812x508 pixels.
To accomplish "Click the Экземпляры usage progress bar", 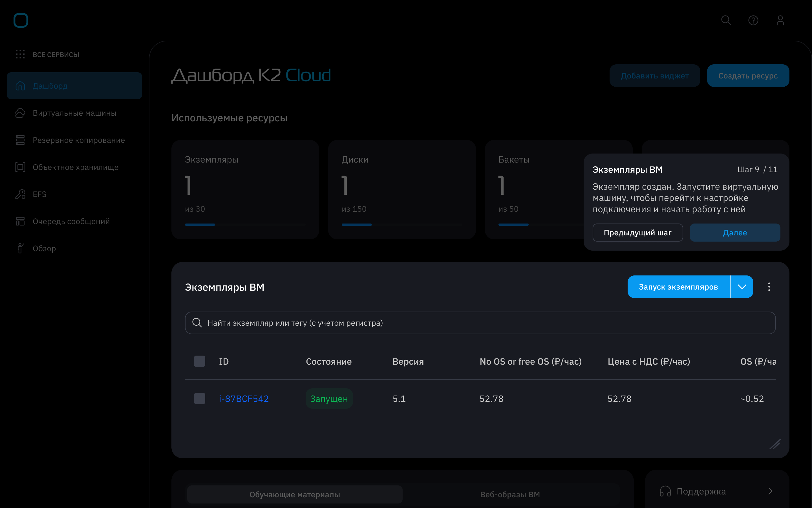I will coord(245,224).
